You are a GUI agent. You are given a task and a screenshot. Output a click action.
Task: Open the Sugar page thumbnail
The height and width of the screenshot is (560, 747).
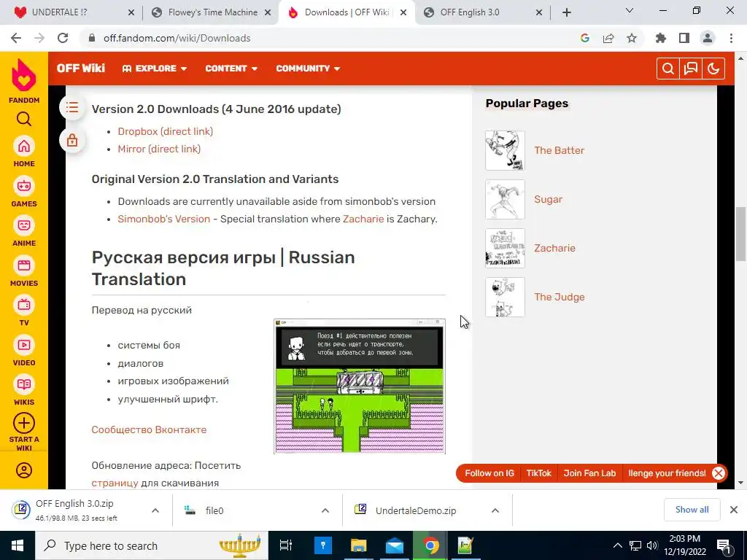tap(505, 200)
